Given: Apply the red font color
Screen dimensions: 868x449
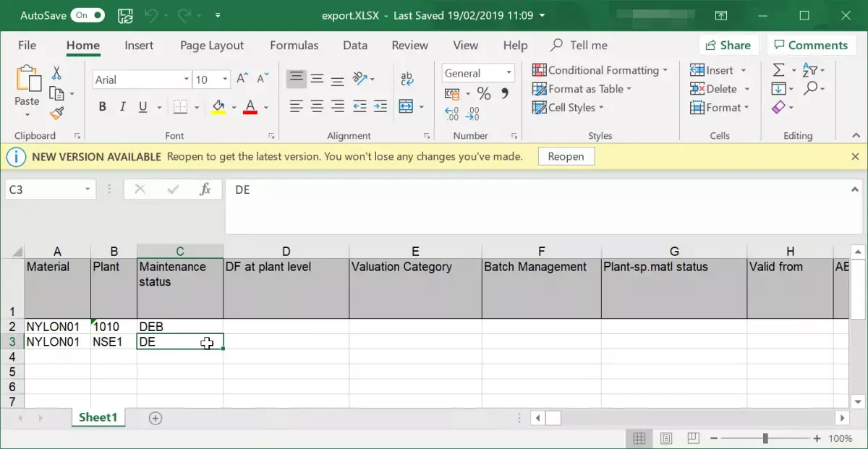Looking at the screenshot, I should (250, 107).
